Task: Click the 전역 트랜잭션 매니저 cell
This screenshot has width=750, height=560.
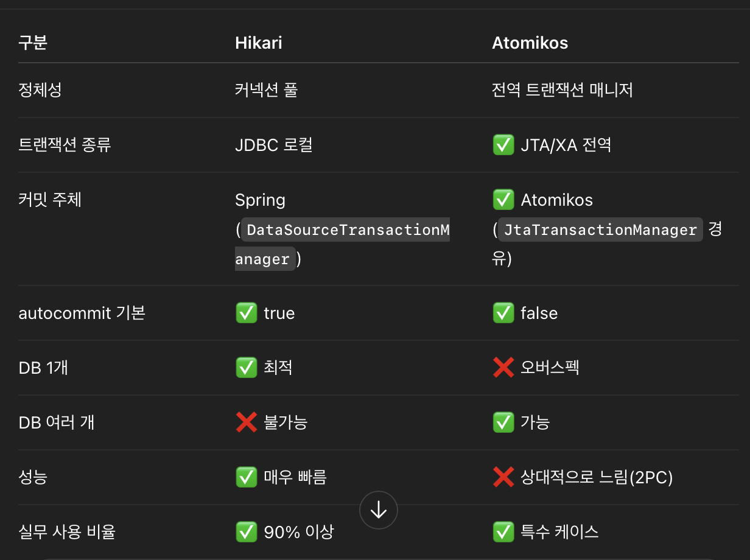Action: (562, 90)
